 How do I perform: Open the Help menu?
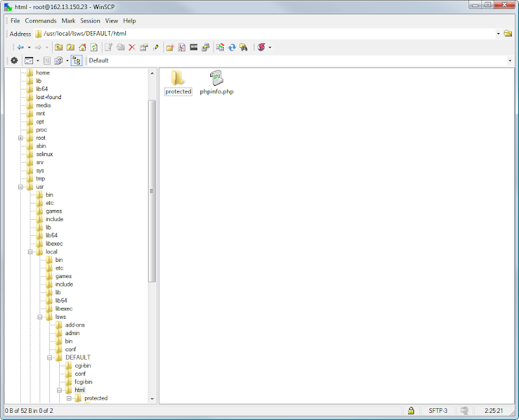(129, 21)
